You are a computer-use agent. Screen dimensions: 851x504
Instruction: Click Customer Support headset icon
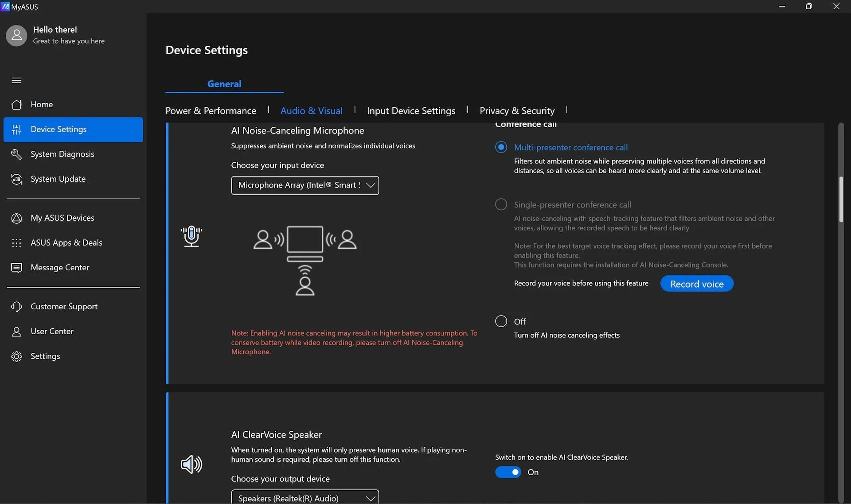(x=16, y=307)
